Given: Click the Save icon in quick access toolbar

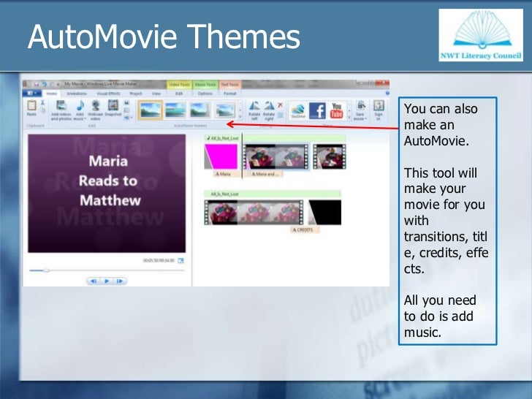Looking at the screenshot, I should tap(36, 84).
